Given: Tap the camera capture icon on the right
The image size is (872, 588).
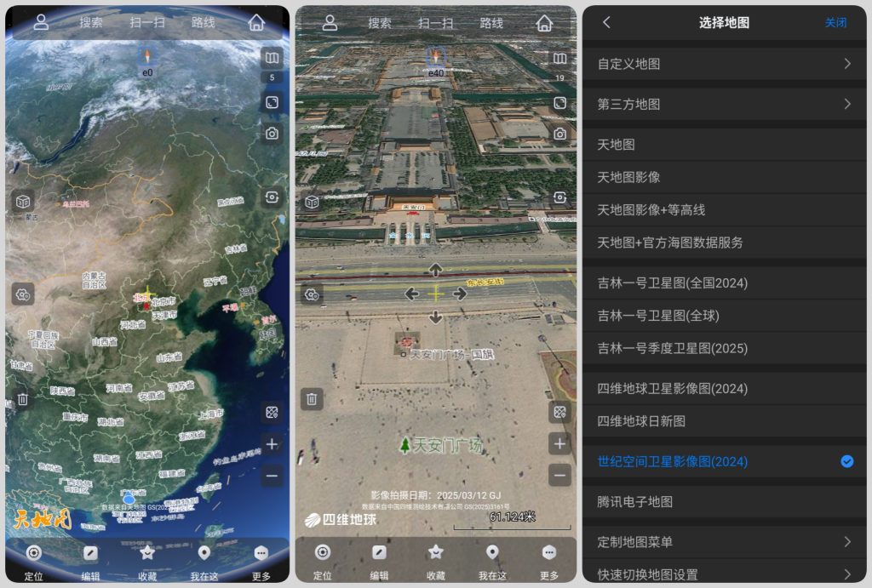Looking at the screenshot, I should [560, 134].
